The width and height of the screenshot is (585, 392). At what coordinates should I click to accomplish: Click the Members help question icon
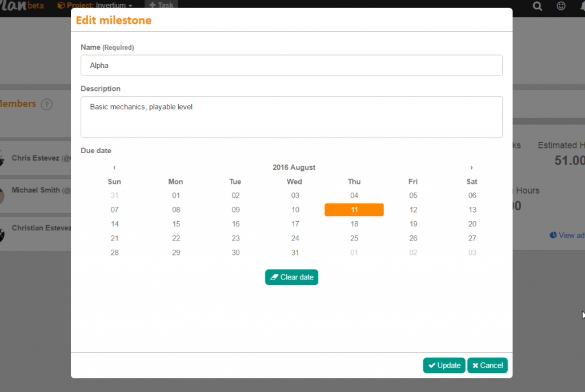[47, 104]
